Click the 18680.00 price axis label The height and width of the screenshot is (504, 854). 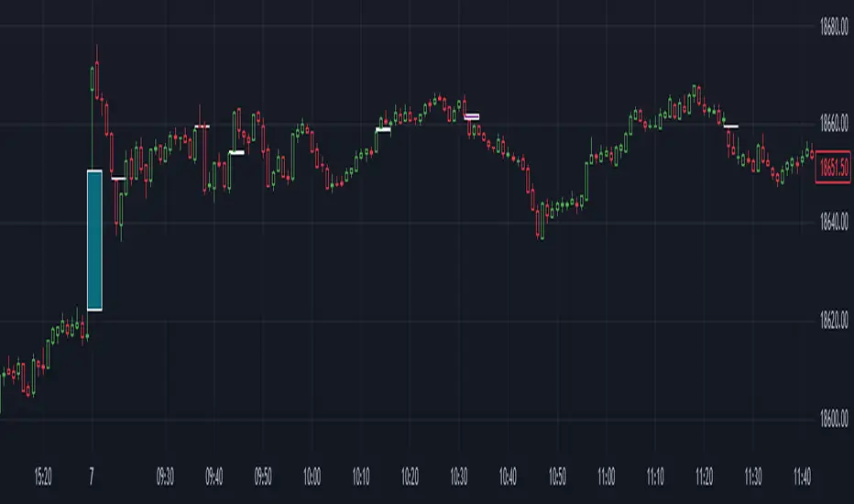(833, 27)
